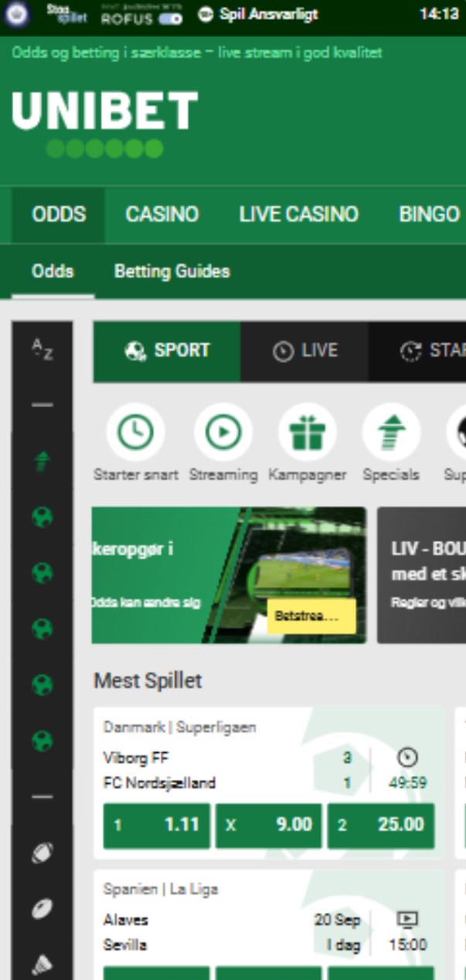The width and height of the screenshot is (466, 980).
Task: Select the badminton shuttlecock sidebar icon
Action: [42, 965]
